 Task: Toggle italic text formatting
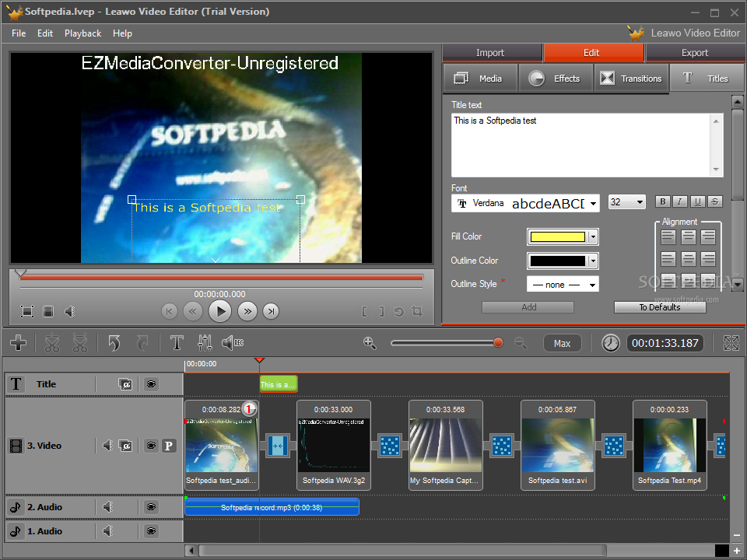[680, 201]
